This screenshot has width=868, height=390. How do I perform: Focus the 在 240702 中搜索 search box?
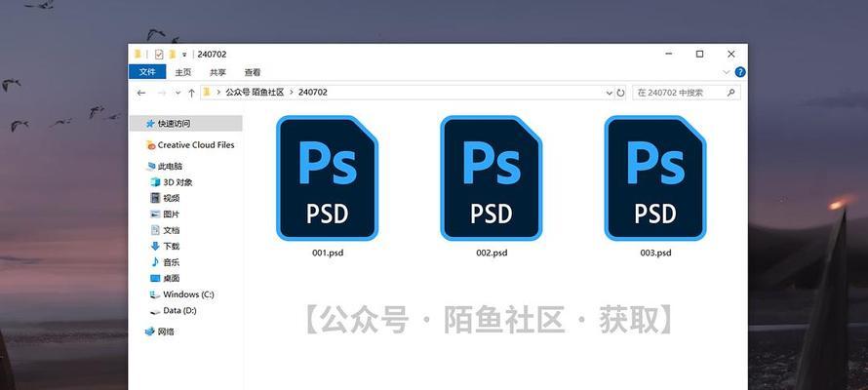[x=686, y=93]
